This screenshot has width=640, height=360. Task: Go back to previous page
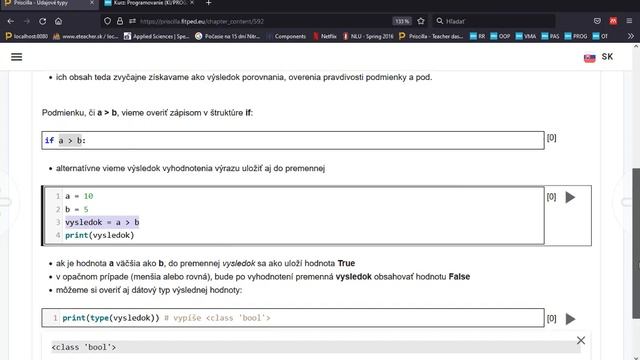pos(11,21)
